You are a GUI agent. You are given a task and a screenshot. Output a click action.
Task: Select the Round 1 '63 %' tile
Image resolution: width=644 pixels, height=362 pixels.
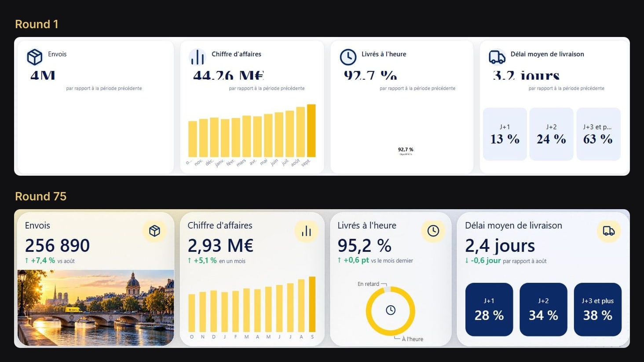click(598, 134)
